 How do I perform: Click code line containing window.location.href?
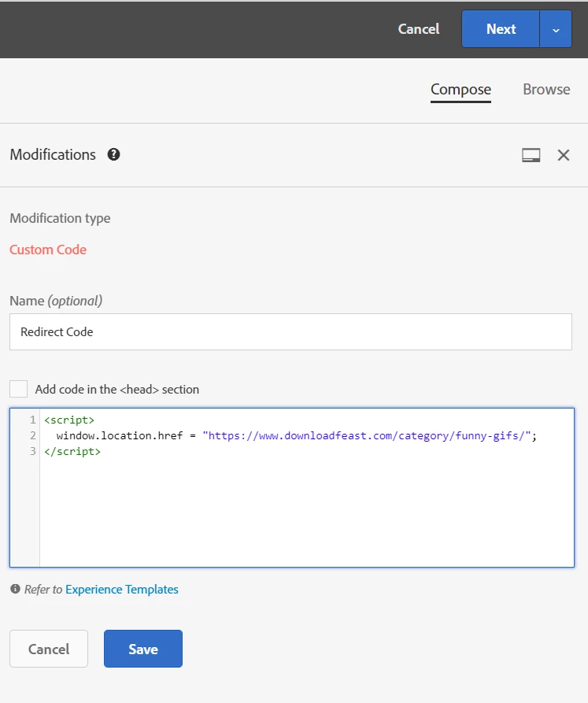(296, 436)
